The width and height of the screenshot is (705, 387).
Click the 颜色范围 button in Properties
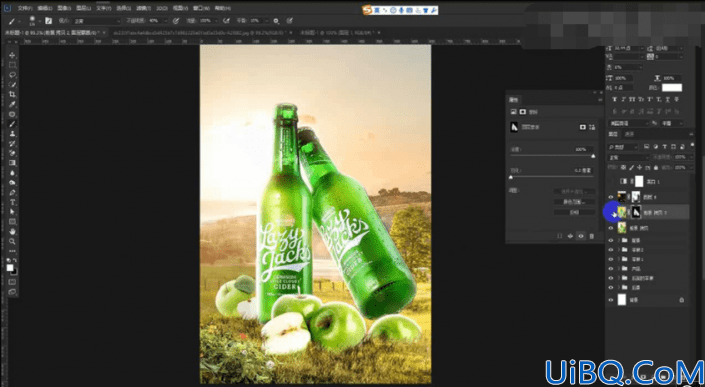click(x=574, y=202)
